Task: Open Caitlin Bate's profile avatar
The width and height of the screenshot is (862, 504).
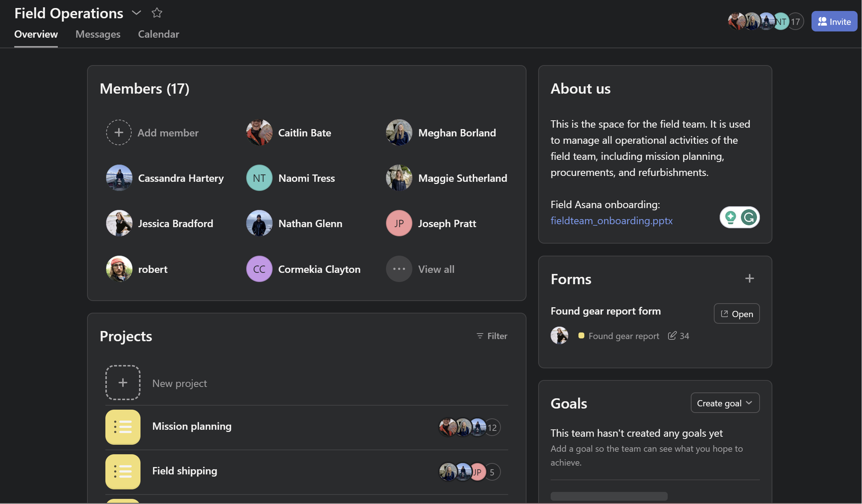Action: pos(259,132)
